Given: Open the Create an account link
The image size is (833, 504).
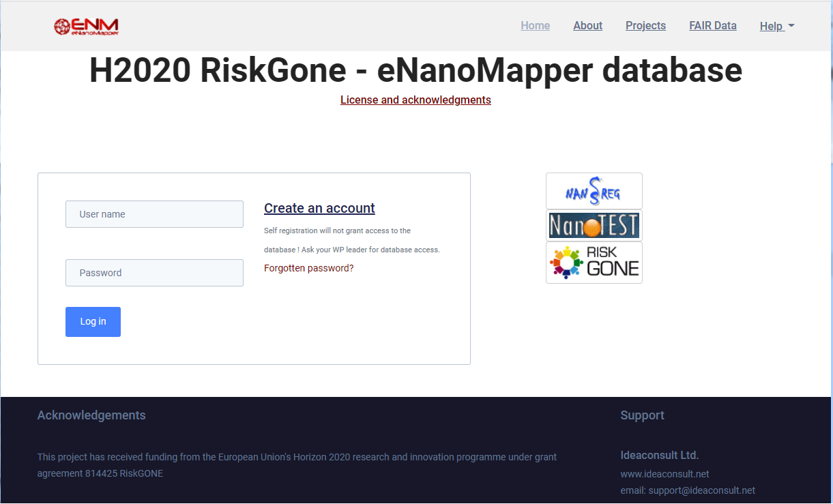Looking at the screenshot, I should tap(319, 208).
